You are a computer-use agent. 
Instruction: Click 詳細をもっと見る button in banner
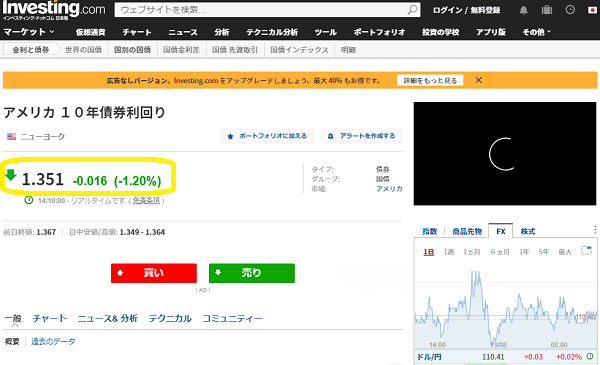[x=430, y=80]
